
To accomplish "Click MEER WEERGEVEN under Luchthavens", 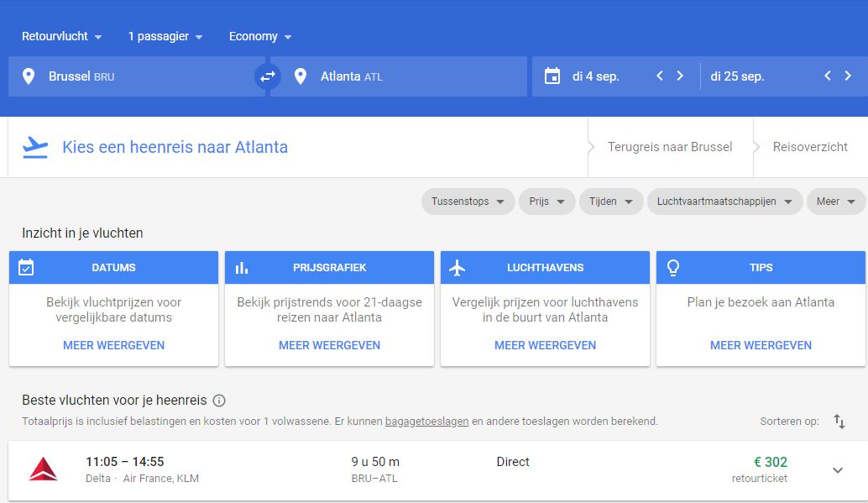I will point(546,346).
